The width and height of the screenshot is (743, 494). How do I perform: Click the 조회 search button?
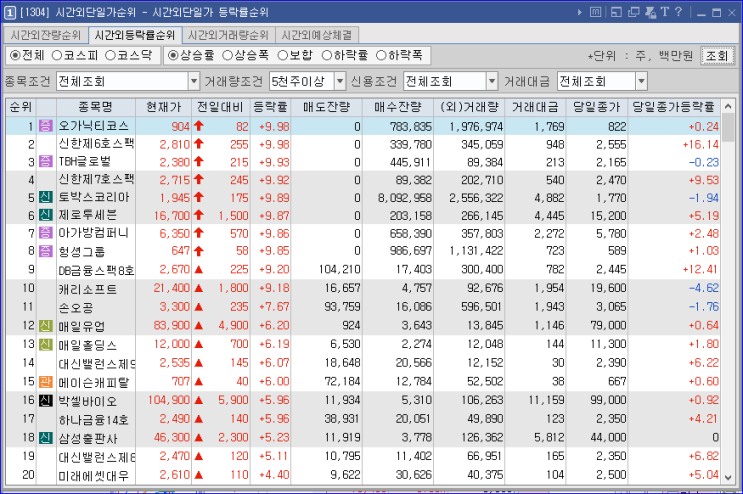[x=717, y=56]
